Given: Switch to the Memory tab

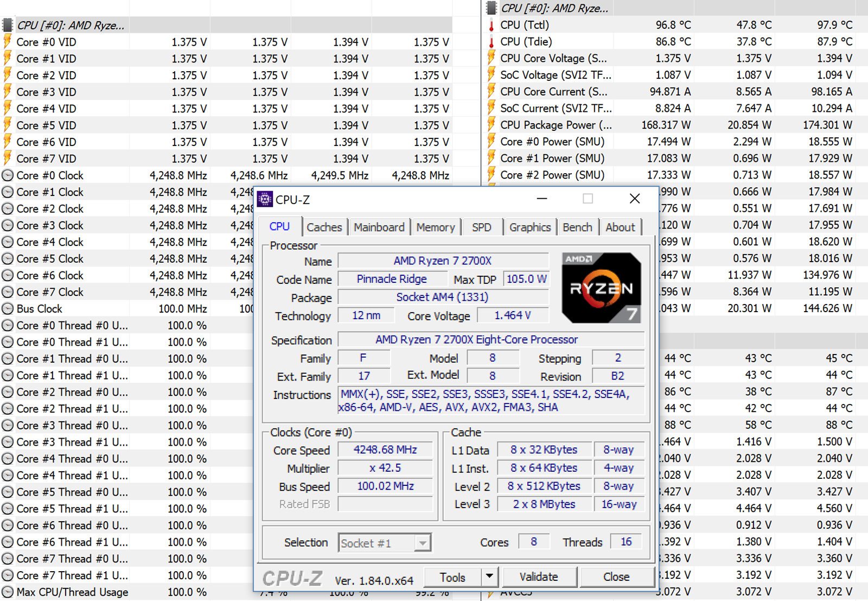Looking at the screenshot, I should coord(436,227).
